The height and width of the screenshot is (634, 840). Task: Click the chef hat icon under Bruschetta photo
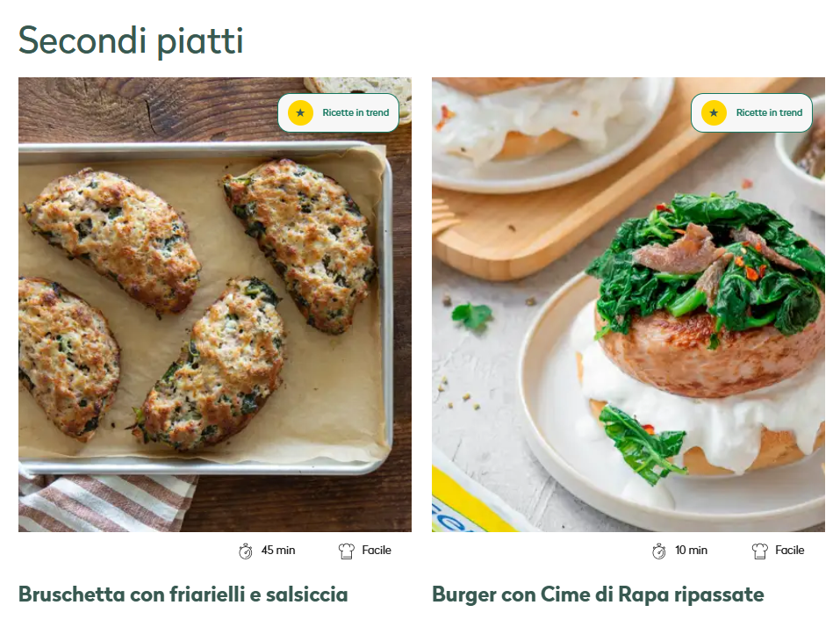347,551
